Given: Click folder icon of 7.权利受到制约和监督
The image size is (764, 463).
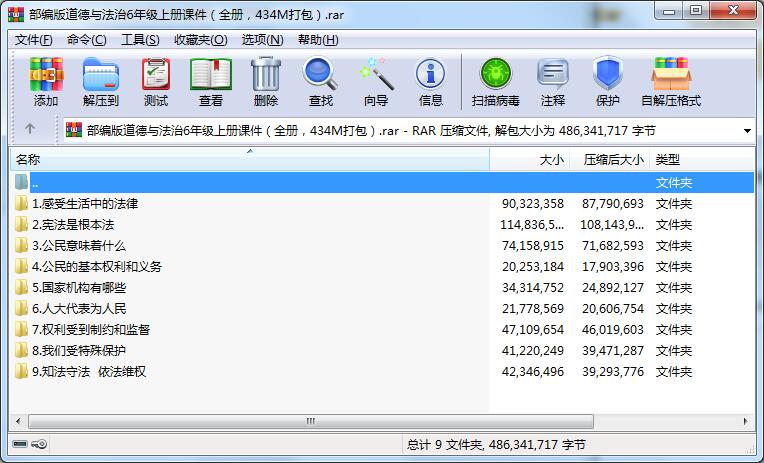Looking at the screenshot, I should click(21, 329).
